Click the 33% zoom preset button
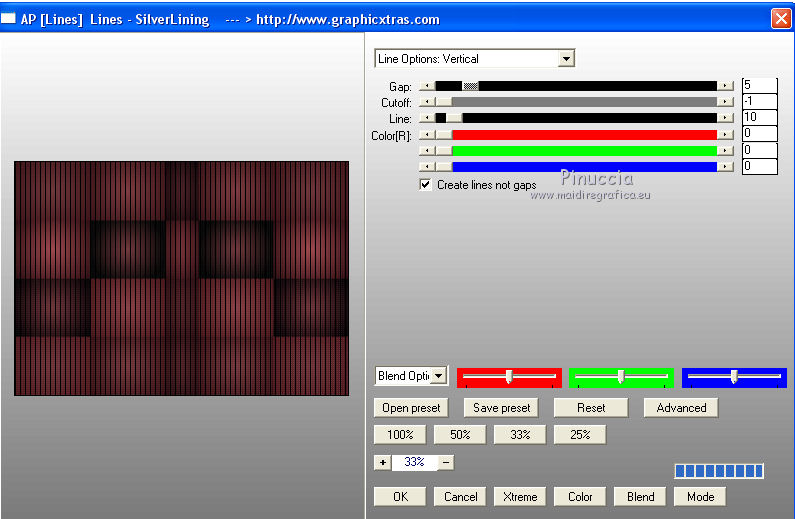 [520, 435]
